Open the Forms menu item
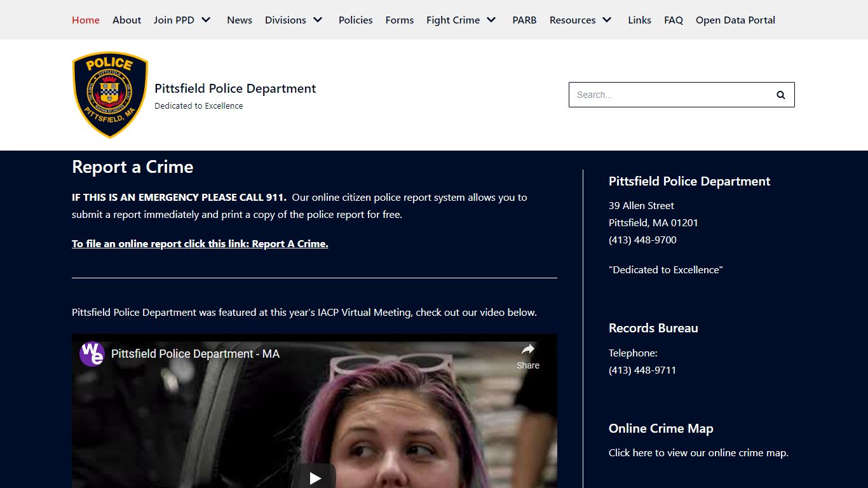The image size is (868, 488). pyautogui.click(x=400, y=20)
